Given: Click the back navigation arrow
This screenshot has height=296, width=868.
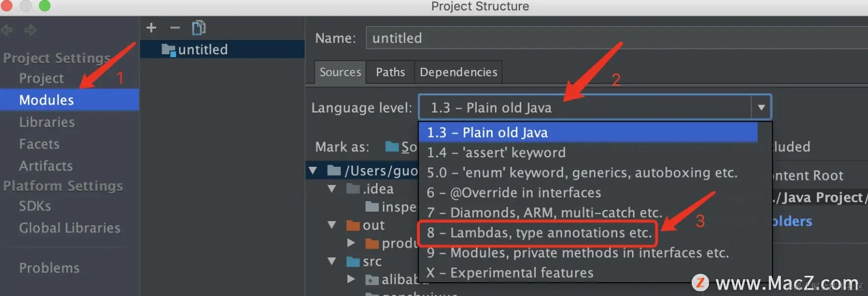Looking at the screenshot, I should 7,30.
